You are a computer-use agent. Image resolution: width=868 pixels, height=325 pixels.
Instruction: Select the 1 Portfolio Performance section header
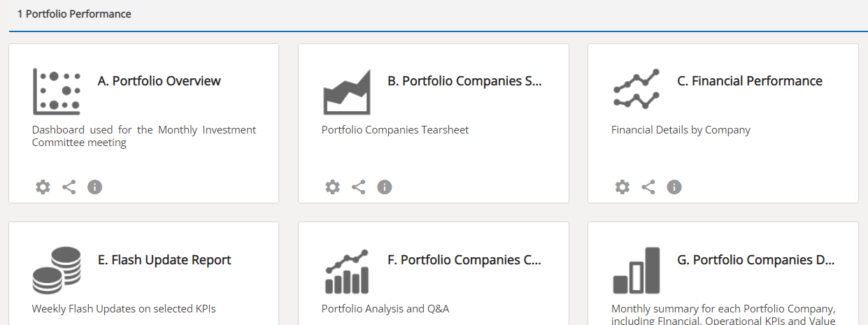[74, 14]
